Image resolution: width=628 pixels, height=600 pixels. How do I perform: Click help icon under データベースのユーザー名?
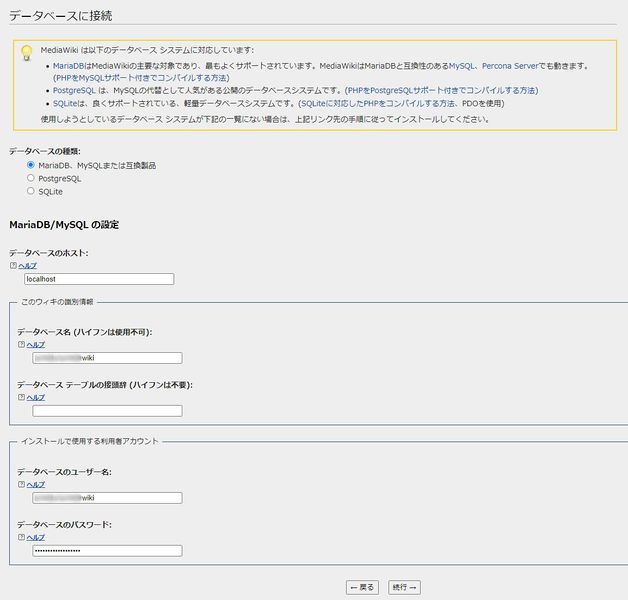click(x=21, y=484)
